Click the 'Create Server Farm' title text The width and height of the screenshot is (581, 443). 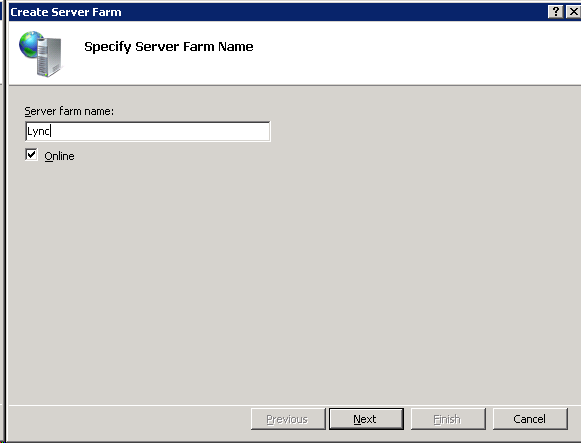66,12
